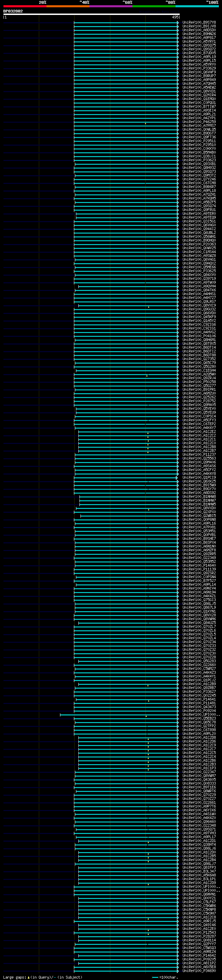Click the cyan ~100% identity legend segment
Image resolution: width=222 pixels, height=980 pixels.
(197, 6)
